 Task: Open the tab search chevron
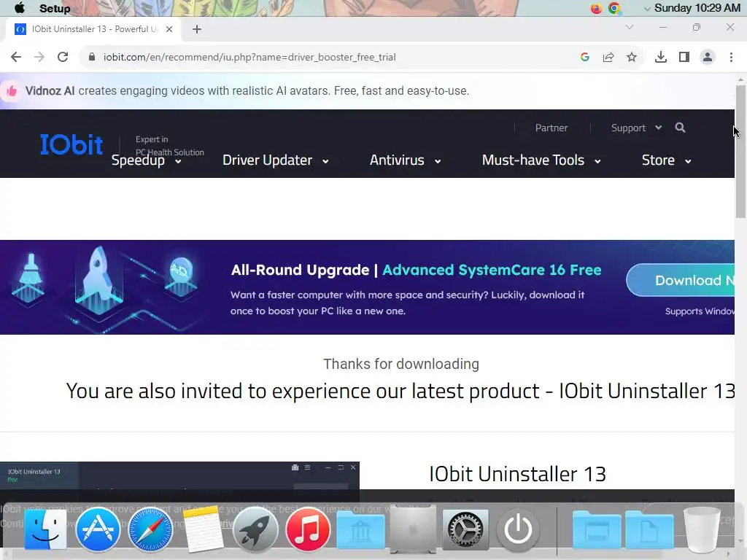pyautogui.click(x=630, y=27)
